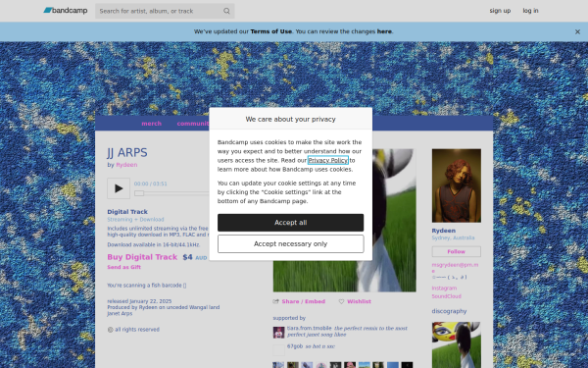588x368 pixels.
Task: Add track to Wishlist
Action: [359, 301]
